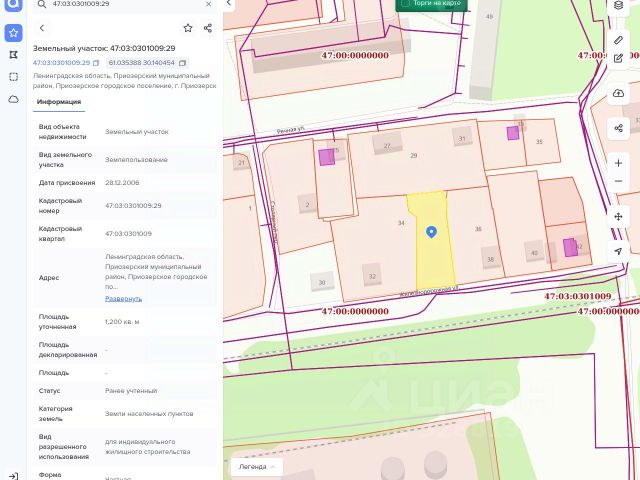Open cadastral number link 47:03:0301009:29
The image size is (640, 480).
click(x=61, y=63)
